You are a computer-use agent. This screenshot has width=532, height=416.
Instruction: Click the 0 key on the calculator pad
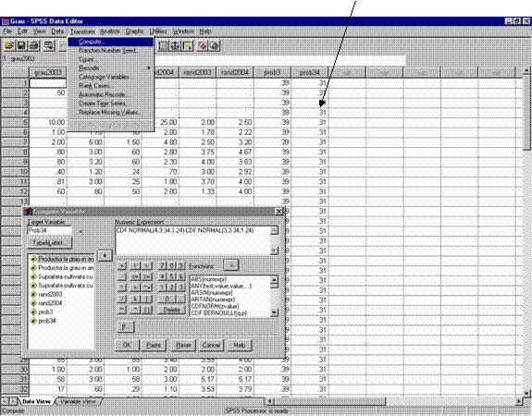(x=167, y=299)
